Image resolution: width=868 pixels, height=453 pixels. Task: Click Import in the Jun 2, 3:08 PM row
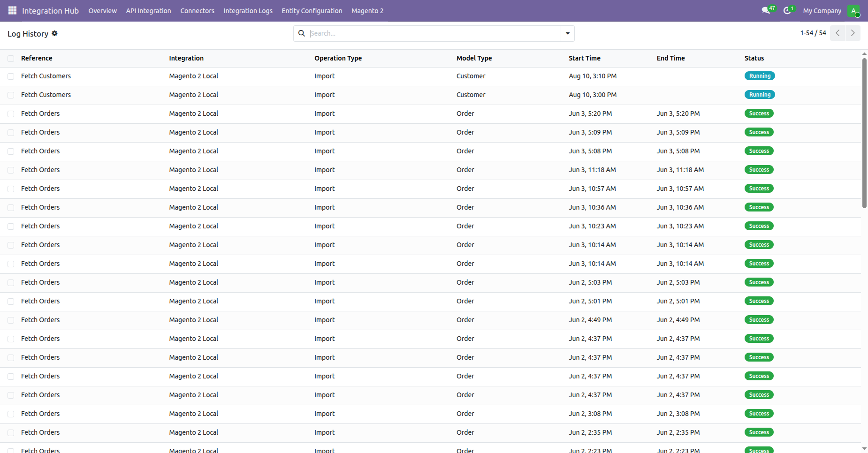click(324, 414)
